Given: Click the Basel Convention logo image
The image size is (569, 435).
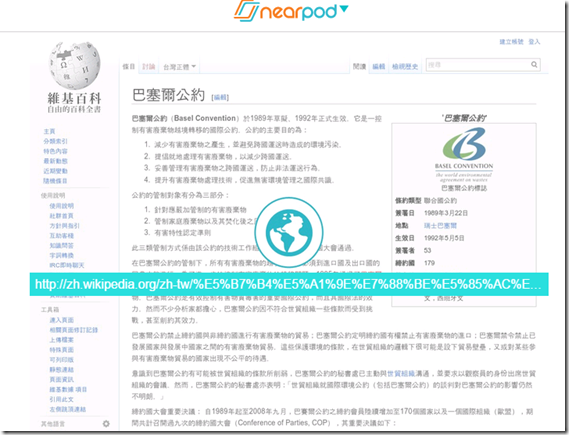Looking at the screenshot, I should point(464,154).
